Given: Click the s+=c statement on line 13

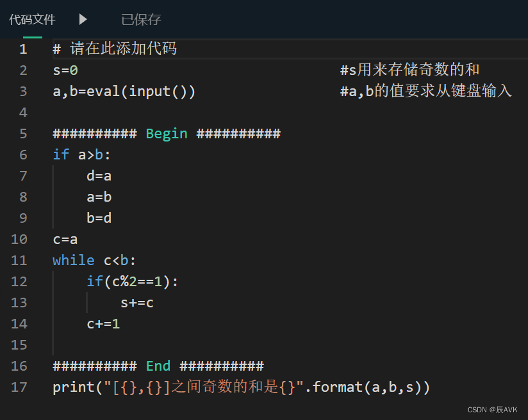Looking at the screenshot, I should [x=137, y=302].
